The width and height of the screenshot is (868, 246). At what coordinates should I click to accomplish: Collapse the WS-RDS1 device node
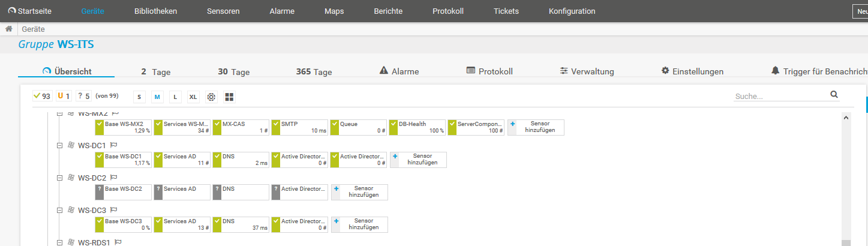59,242
